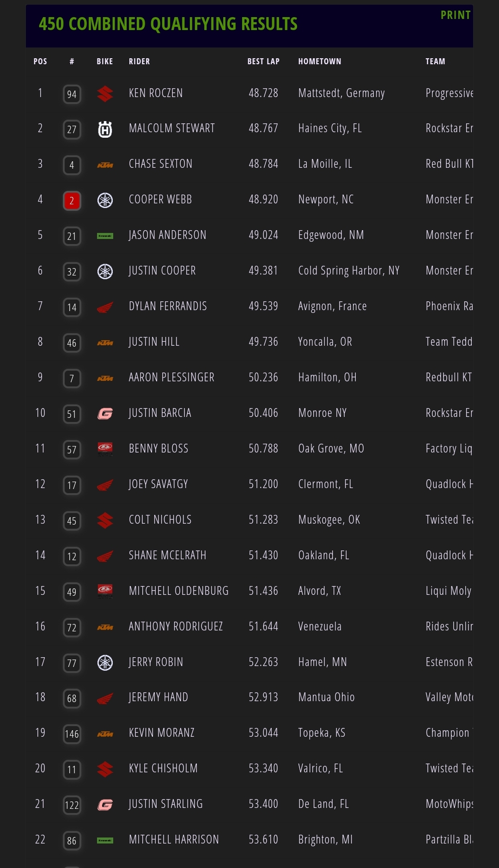Click the POS column header
Screen dimensions: 499x868
click(x=40, y=61)
